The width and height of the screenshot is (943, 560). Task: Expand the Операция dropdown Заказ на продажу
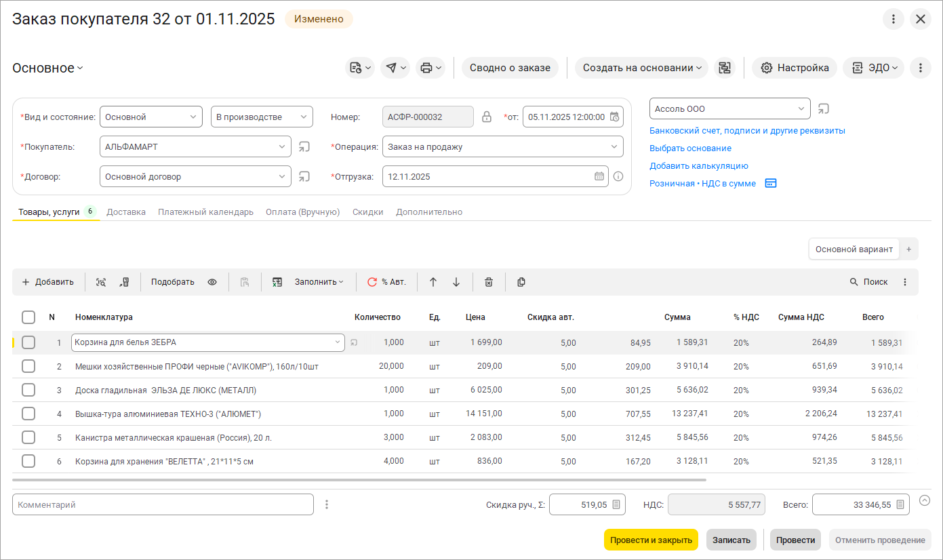pos(502,146)
